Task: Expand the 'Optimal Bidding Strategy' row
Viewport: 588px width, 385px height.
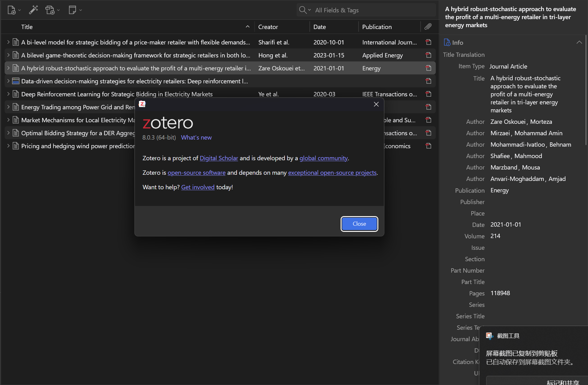Action: point(8,133)
